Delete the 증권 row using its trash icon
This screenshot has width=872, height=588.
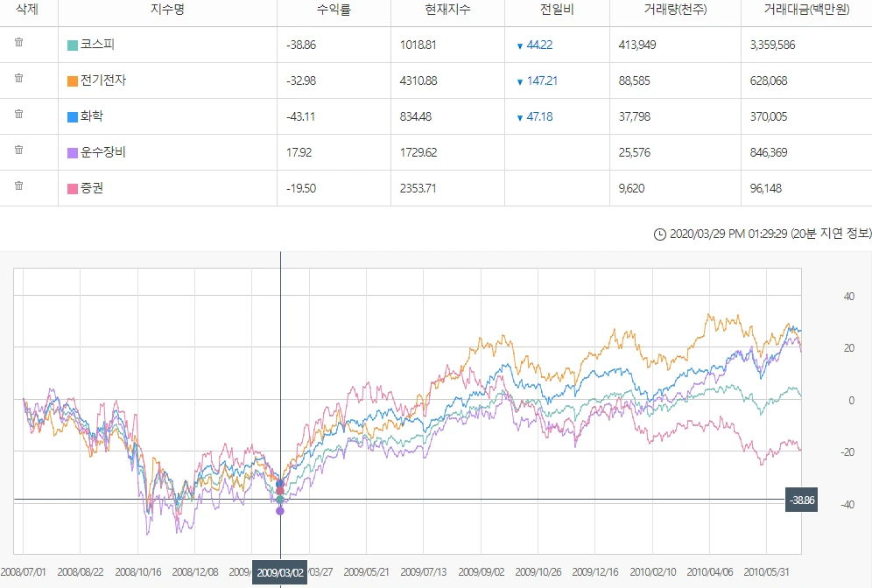coord(19,185)
